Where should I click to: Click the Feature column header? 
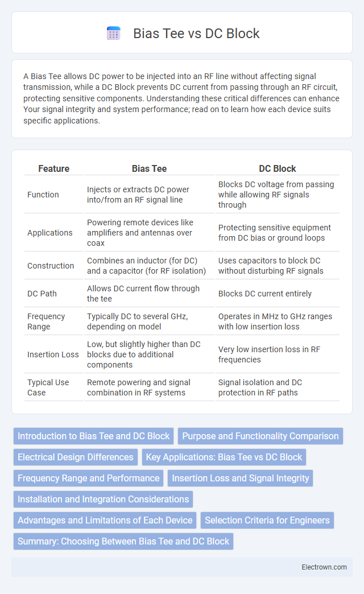54,168
